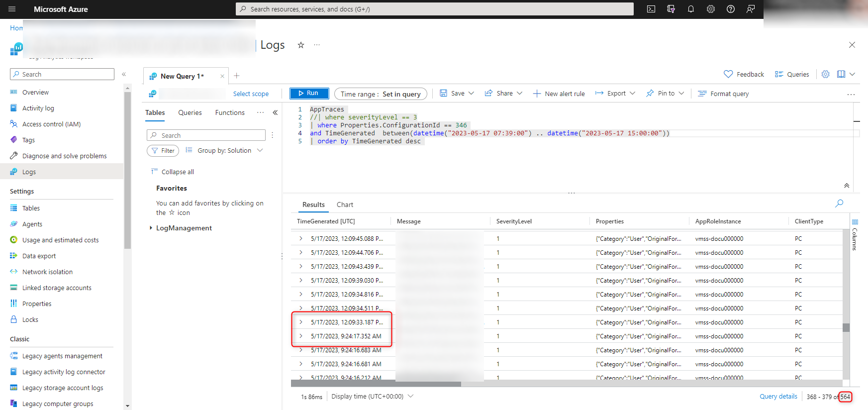Create a New alert rule

[x=559, y=94]
